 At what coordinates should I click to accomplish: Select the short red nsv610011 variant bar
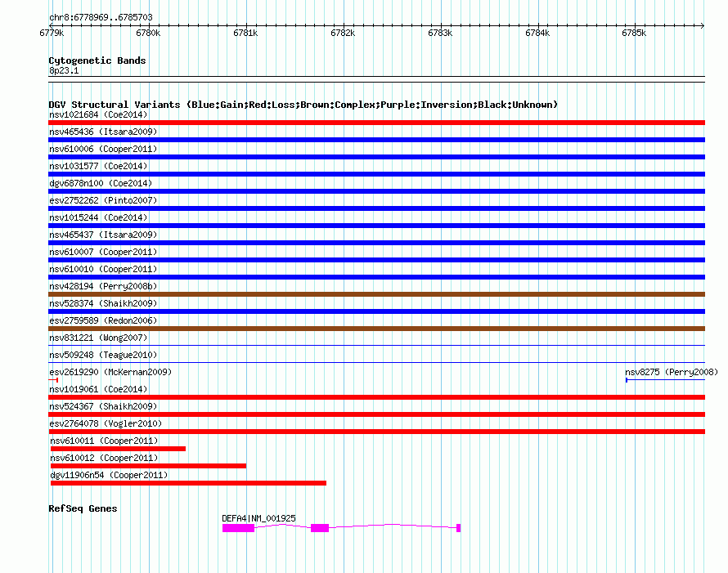[x=118, y=449]
